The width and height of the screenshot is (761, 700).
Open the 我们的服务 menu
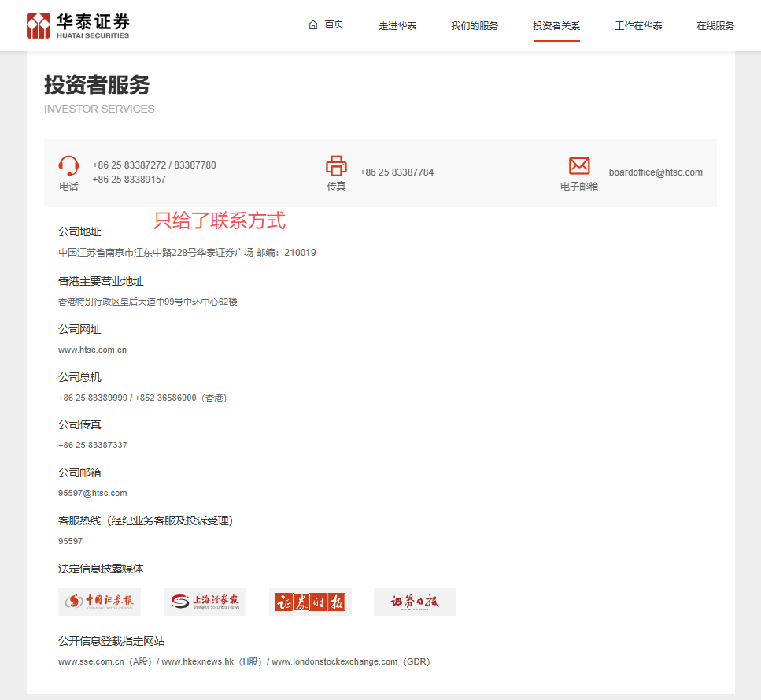pos(475,26)
